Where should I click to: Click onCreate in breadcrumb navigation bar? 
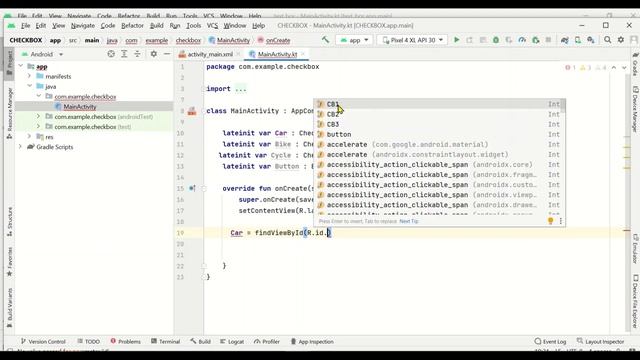(278, 40)
